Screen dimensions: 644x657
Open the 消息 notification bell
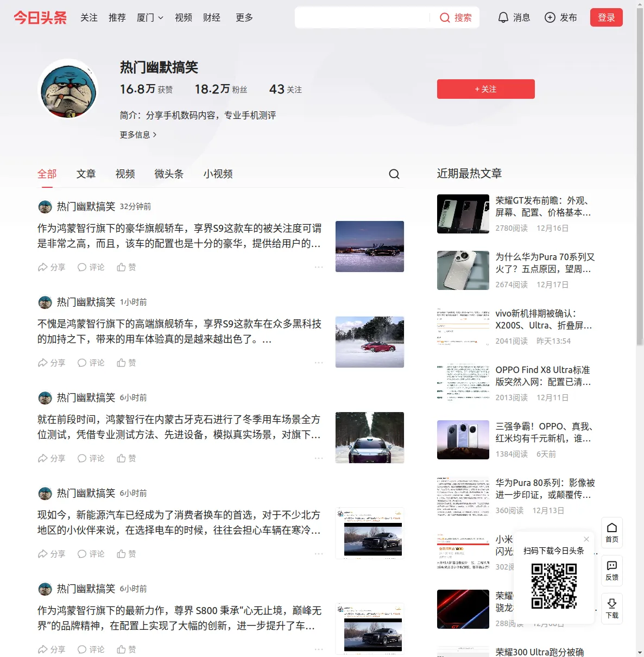pyautogui.click(x=514, y=17)
